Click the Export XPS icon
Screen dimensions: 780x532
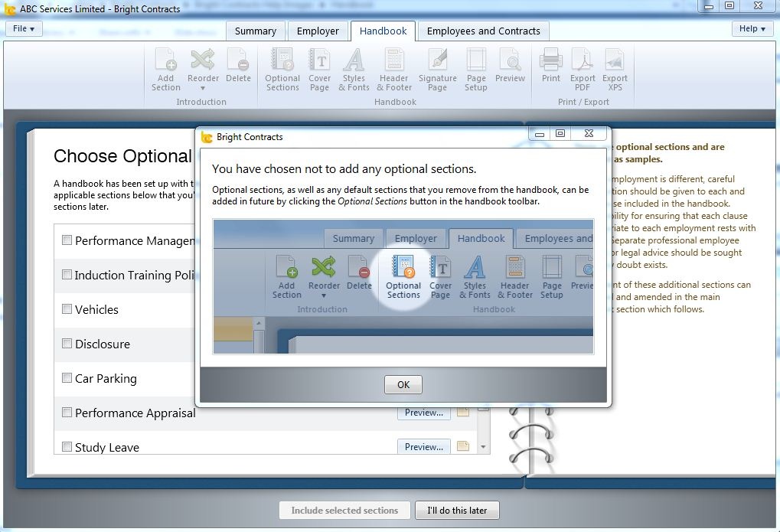(x=615, y=69)
